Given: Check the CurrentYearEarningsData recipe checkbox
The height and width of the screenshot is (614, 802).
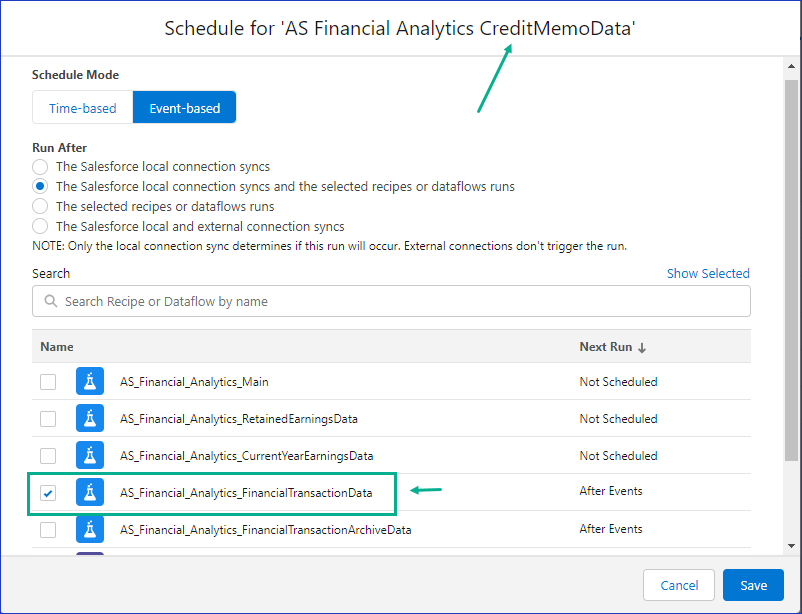Looking at the screenshot, I should pos(48,455).
